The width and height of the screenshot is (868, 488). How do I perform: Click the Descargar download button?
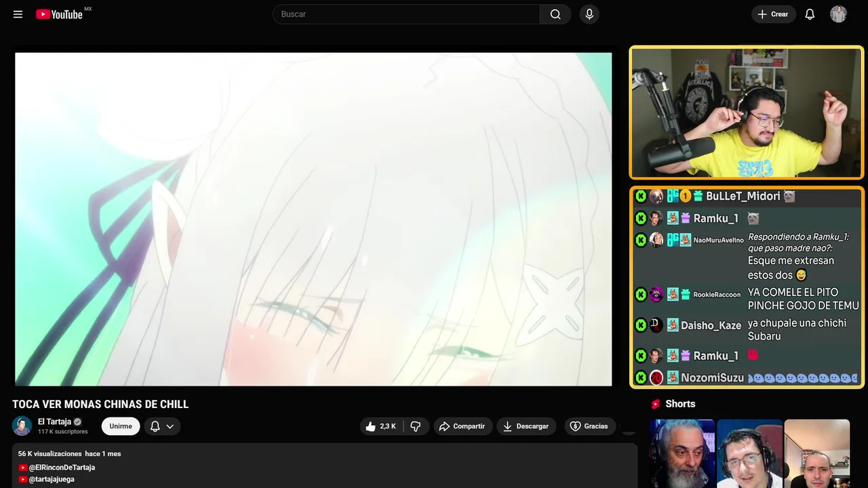click(x=526, y=426)
